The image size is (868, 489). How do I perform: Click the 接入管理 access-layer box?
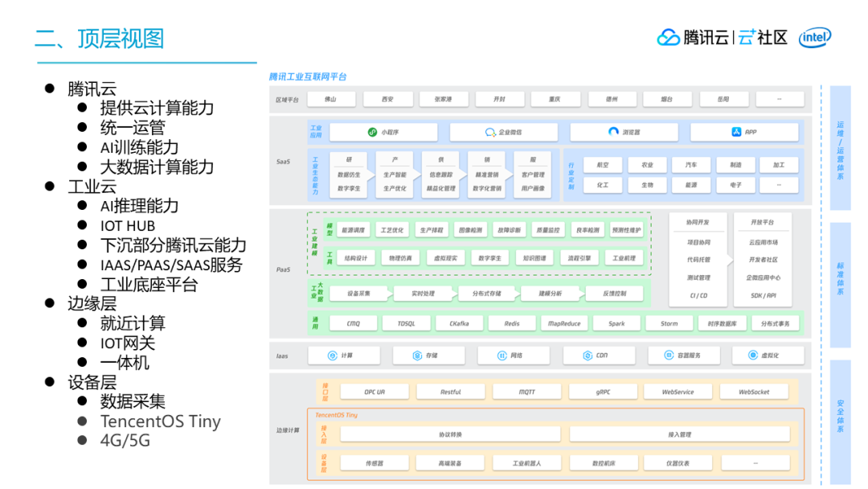point(680,435)
